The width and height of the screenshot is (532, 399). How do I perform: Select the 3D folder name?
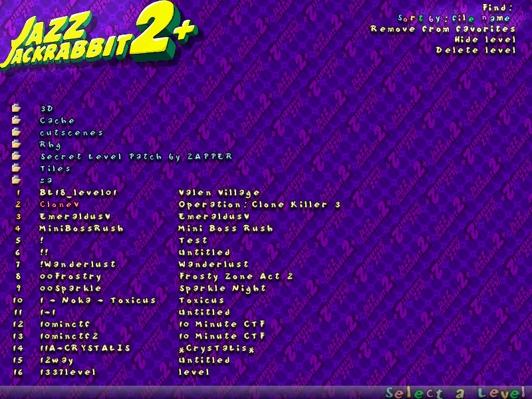pos(47,108)
